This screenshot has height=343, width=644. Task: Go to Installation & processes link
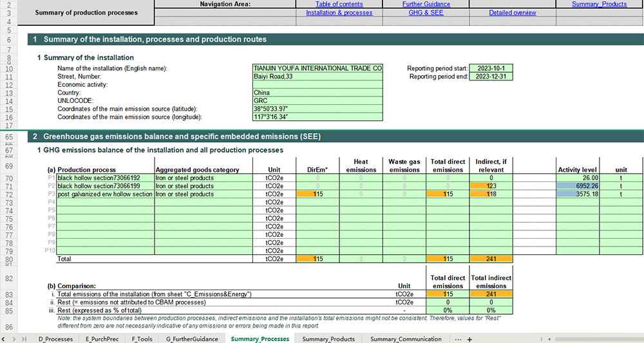(x=339, y=13)
